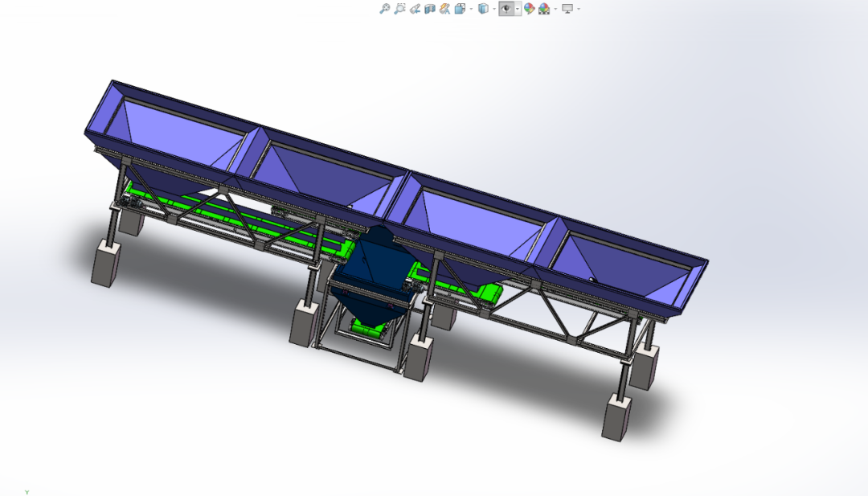
Task: Open the Display Style dropdown arrow
Action: (x=493, y=9)
